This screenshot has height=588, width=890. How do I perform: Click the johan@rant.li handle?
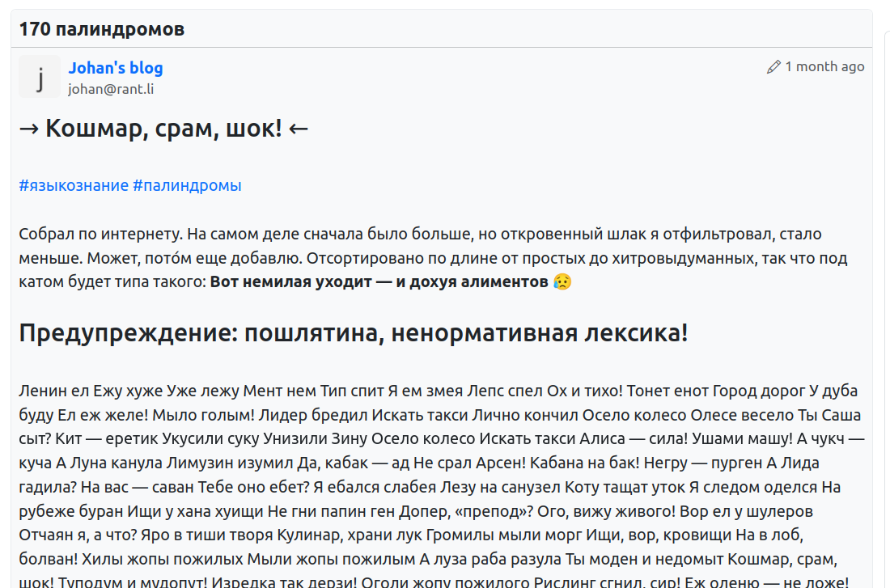(110, 89)
